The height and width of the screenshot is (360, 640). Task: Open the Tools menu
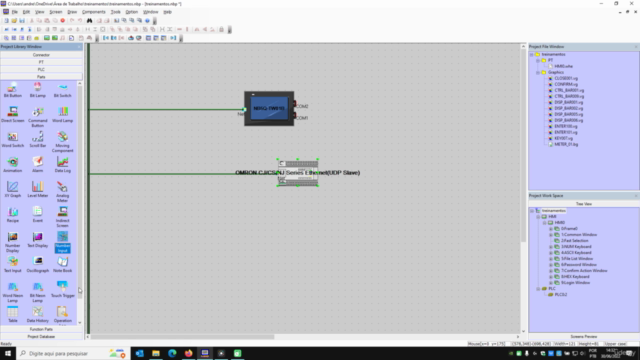(116, 12)
